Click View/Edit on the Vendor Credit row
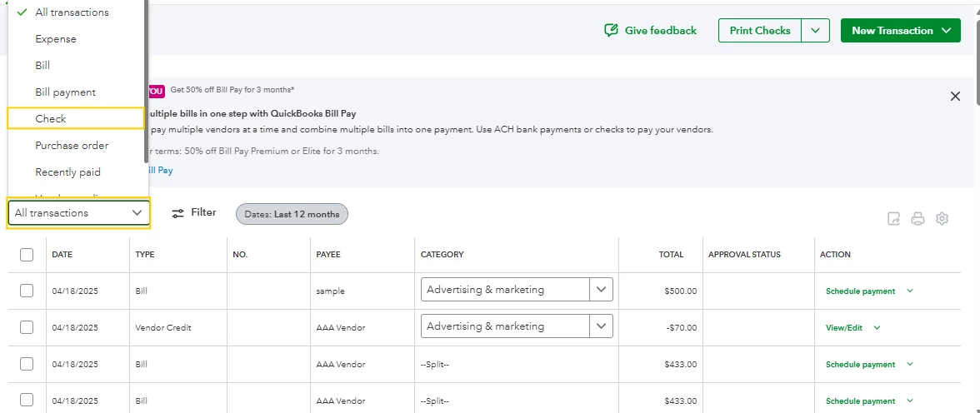This screenshot has height=413, width=980. (x=843, y=328)
